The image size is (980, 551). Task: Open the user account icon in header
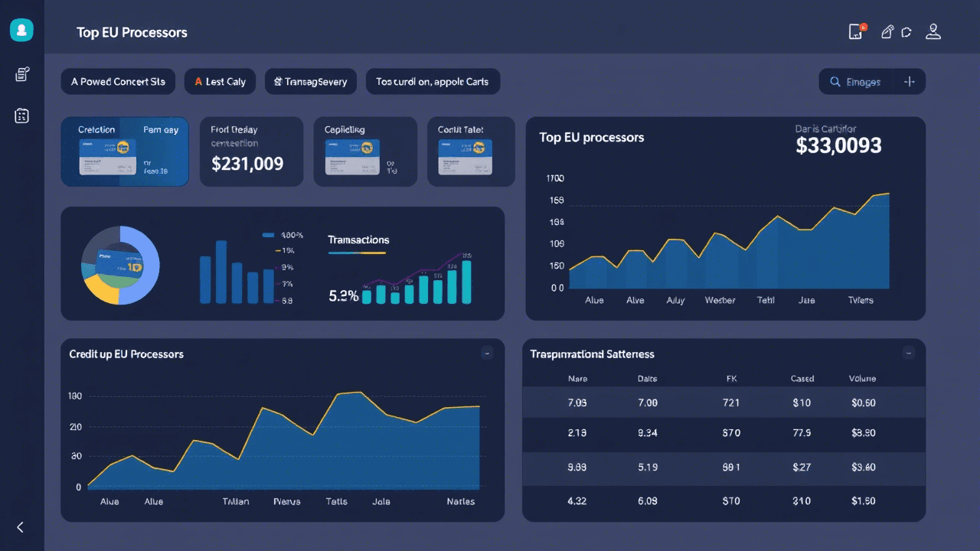click(x=933, y=31)
